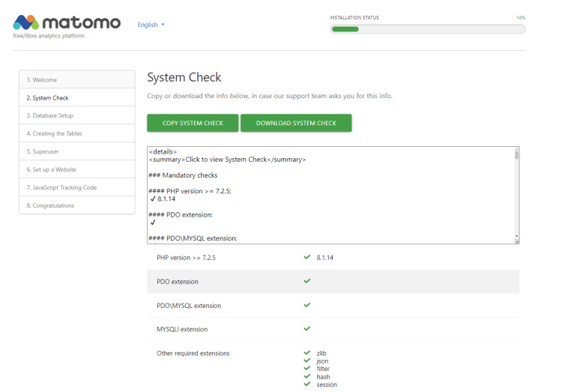
Task: Open the English language dropdown
Action: (x=151, y=25)
